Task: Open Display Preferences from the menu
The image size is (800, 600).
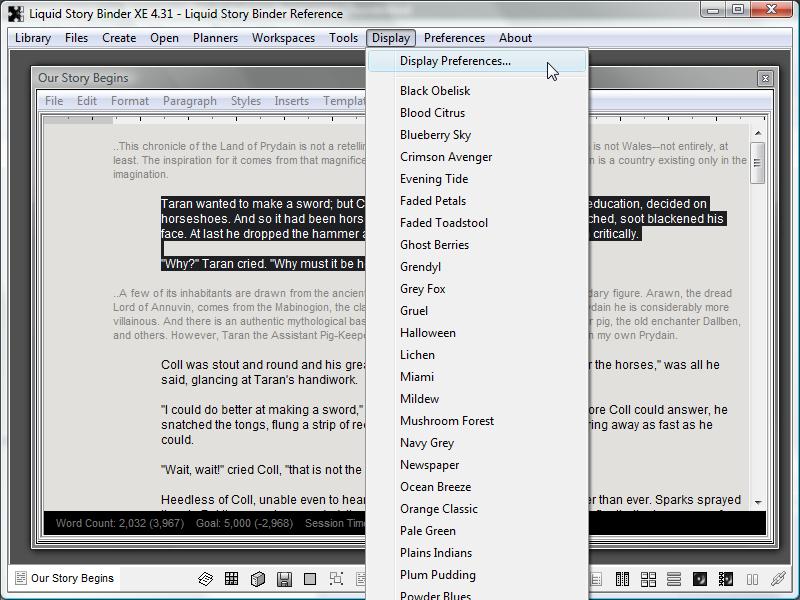Action: pos(455,61)
